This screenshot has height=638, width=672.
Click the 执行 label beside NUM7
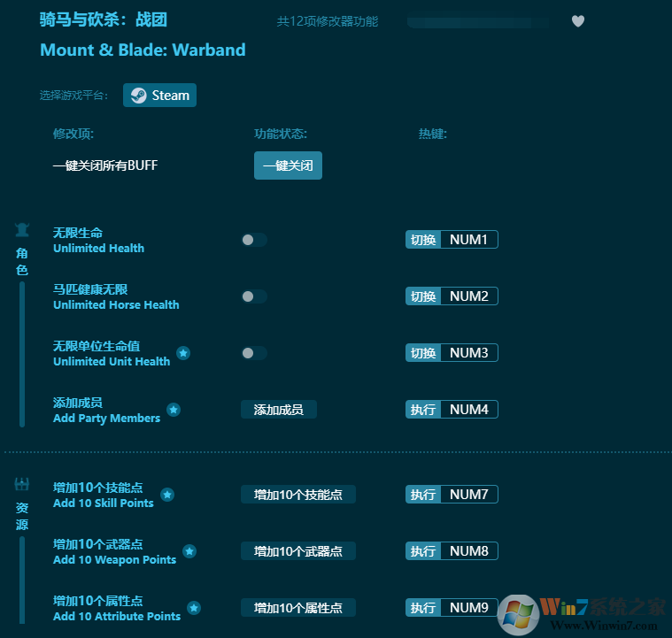423,494
